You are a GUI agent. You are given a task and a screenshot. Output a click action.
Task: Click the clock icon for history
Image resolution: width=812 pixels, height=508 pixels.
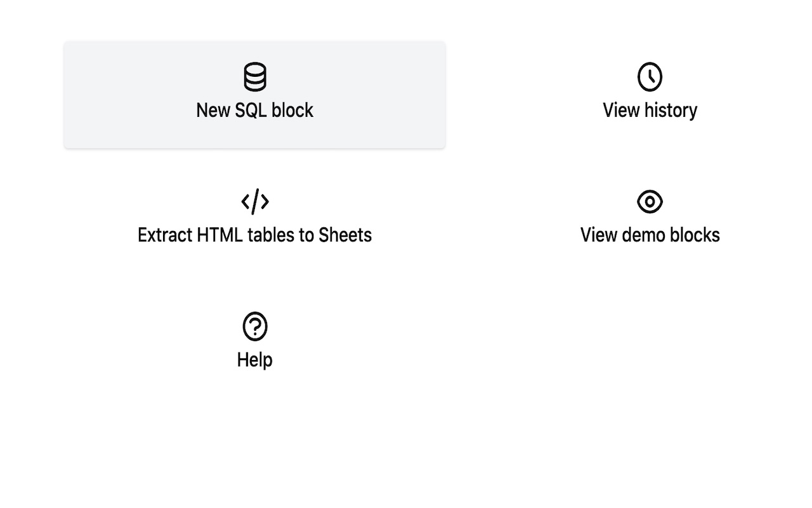[650, 77]
